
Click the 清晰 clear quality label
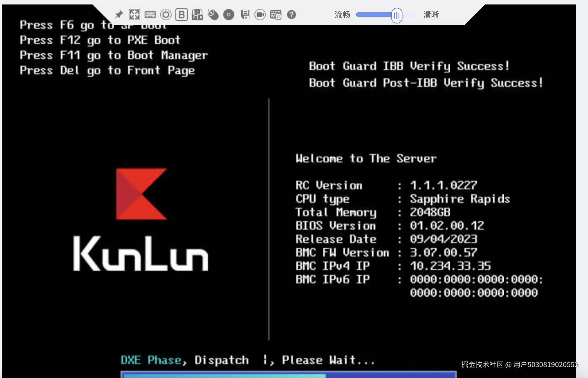click(x=431, y=15)
